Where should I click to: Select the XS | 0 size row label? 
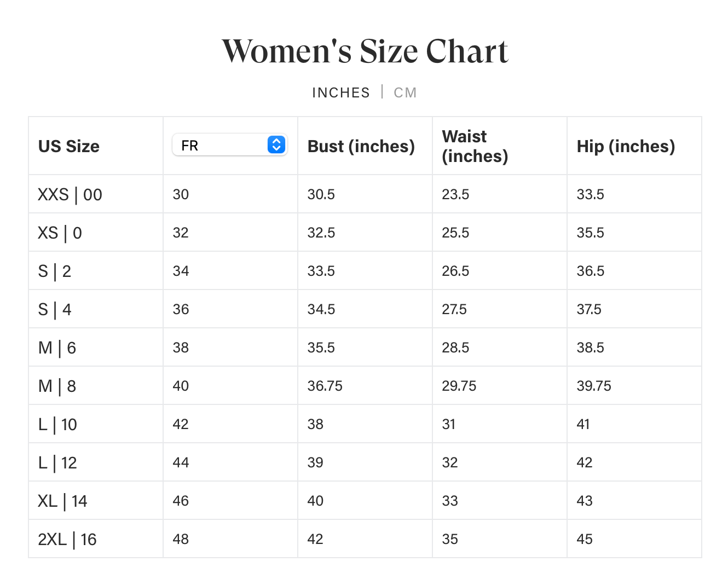(x=60, y=233)
